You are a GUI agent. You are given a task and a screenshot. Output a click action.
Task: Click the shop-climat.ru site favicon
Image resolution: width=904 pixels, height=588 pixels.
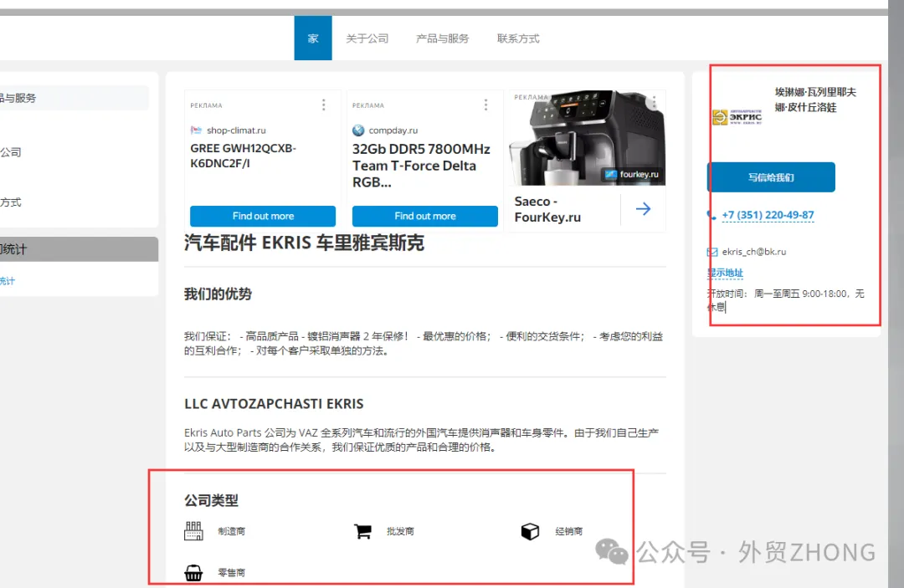196,130
